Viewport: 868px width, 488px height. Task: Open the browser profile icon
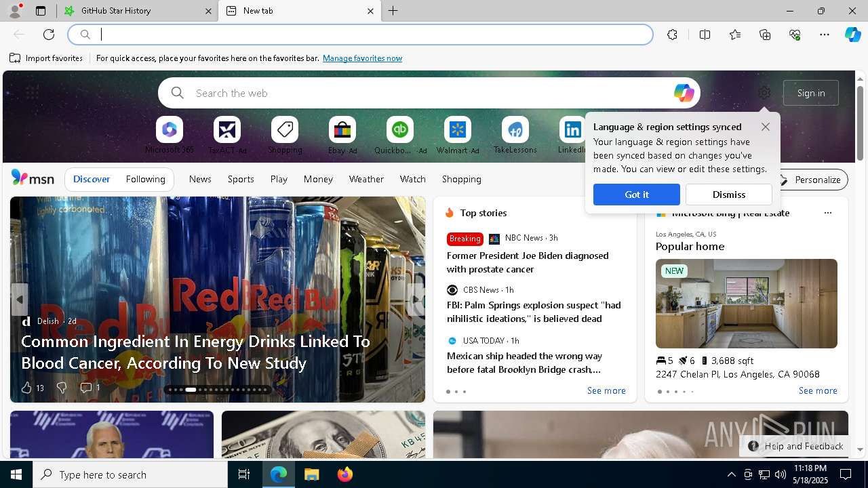(x=14, y=11)
